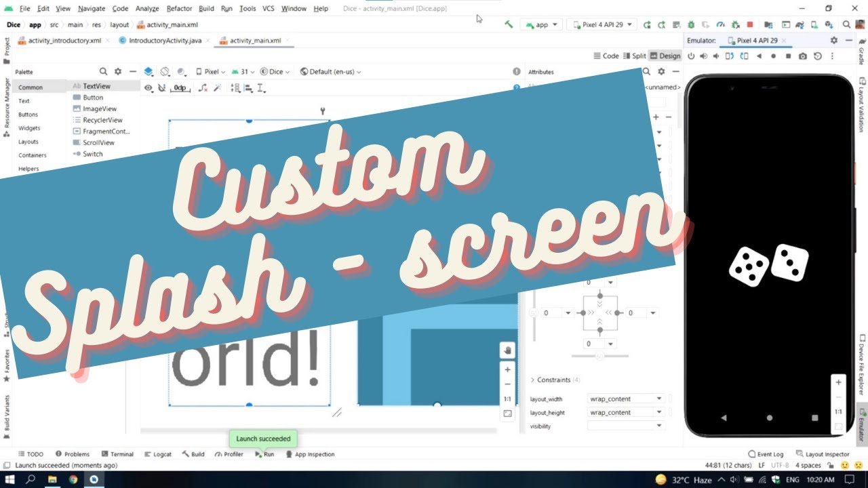Click the Clear All Constraints icon
868x488 pixels.
pyautogui.click(x=202, y=88)
